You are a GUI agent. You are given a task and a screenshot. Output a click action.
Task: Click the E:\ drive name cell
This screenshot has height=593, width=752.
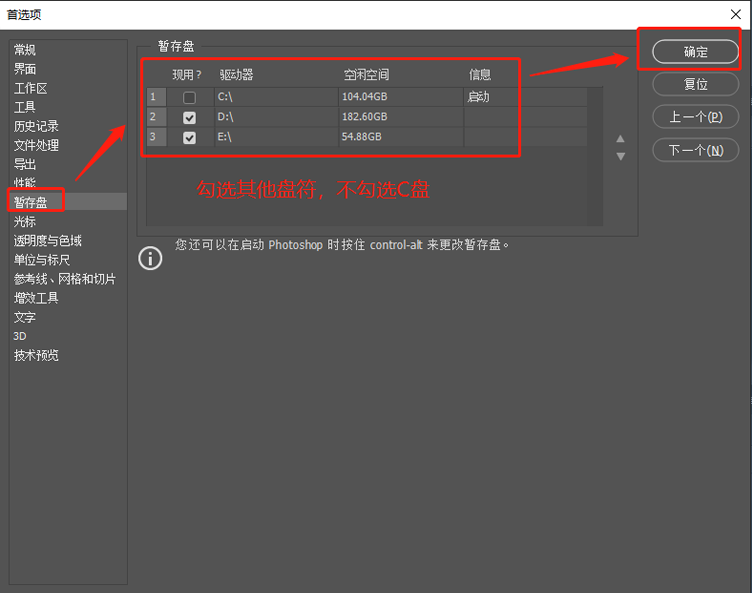tap(276, 137)
